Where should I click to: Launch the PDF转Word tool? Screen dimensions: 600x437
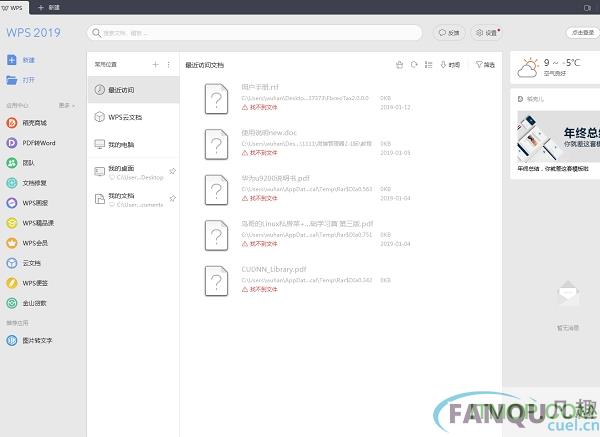tap(31, 143)
